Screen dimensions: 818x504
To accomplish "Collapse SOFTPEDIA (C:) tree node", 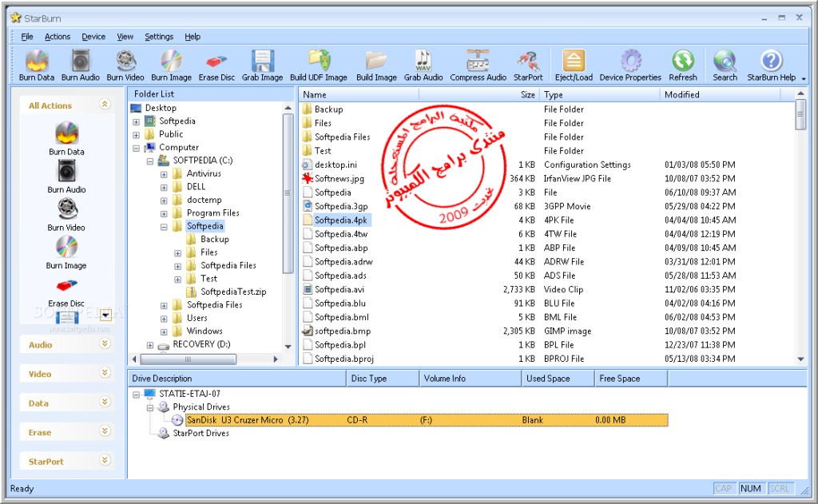I will pos(150,161).
